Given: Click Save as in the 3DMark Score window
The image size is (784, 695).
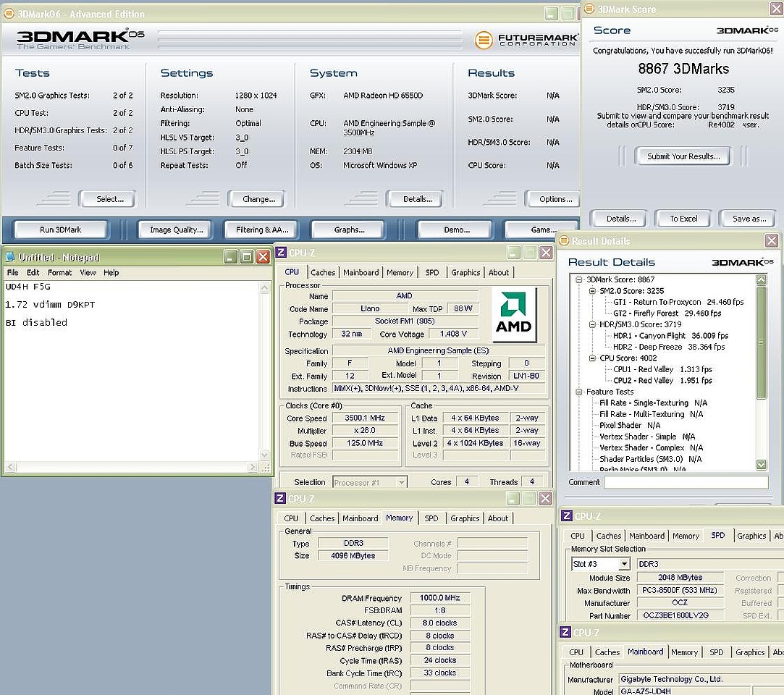Looking at the screenshot, I should click(749, 219).
